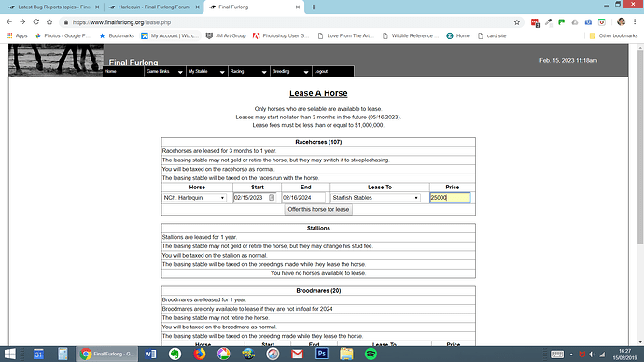Screen dimensions: 644x362
Task: Open the Photoshop User bookmark
Action: pos(281,35)
